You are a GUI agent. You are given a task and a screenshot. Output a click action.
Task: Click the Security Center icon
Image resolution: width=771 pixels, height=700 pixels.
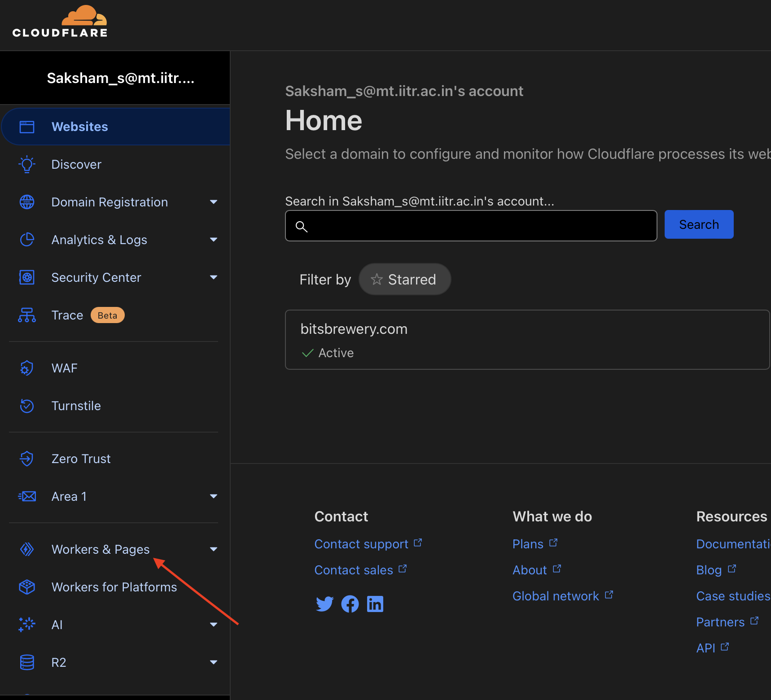(x=27, y=277)
